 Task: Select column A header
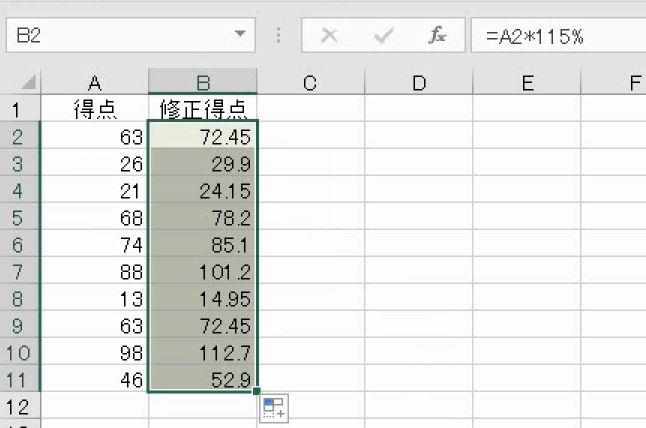[95, 82]
